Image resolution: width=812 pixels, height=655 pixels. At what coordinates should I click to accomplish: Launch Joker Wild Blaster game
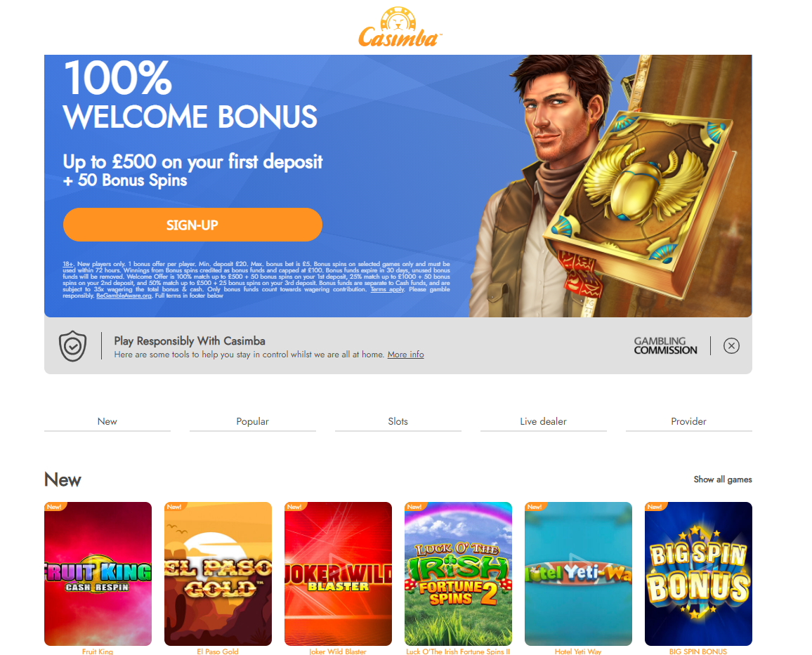[x=338, y=574]
